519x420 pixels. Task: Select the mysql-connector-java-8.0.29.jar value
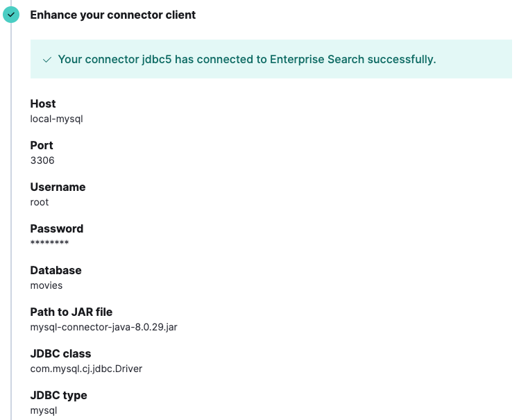click(x=104, y=327)
